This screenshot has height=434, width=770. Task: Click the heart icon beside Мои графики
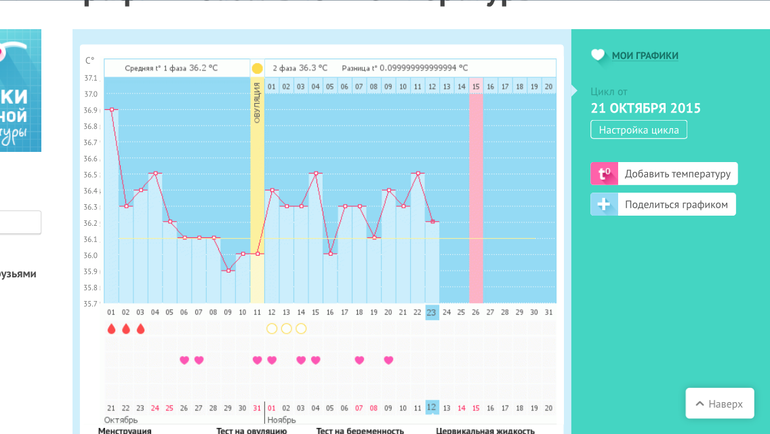coord(598,55)
